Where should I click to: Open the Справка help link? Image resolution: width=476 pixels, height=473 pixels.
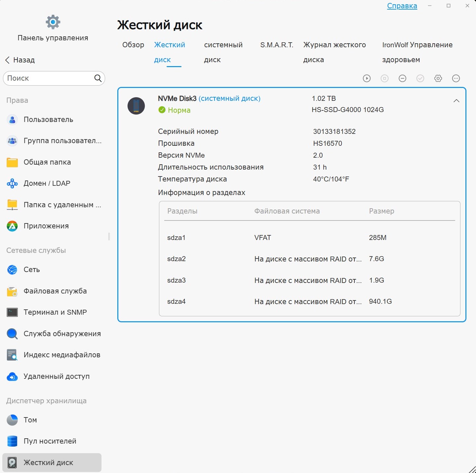[x=402, y=6]
